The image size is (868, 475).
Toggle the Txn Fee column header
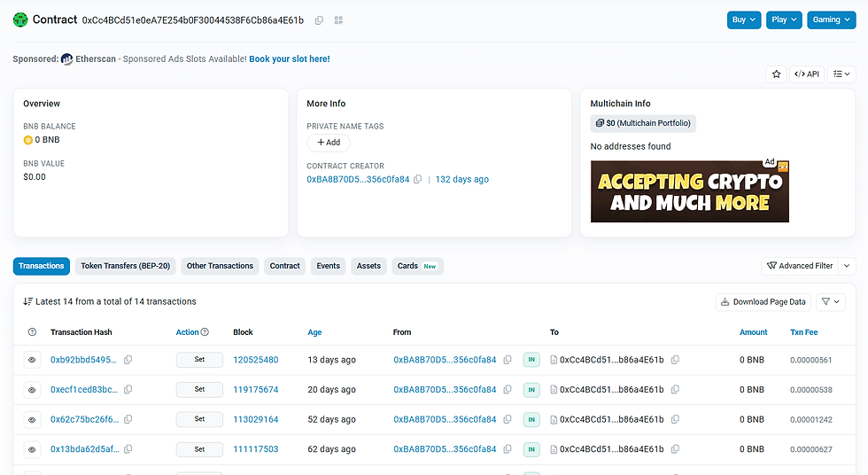tap(804, 332)
